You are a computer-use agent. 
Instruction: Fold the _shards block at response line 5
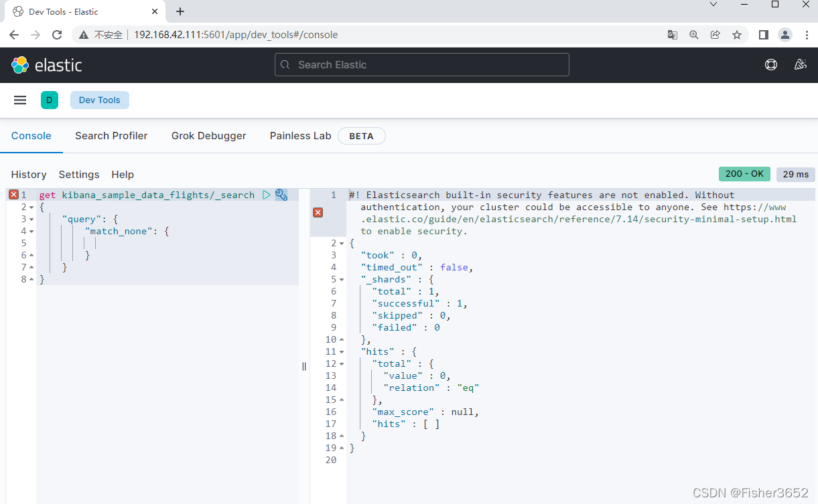pos(342,279)
